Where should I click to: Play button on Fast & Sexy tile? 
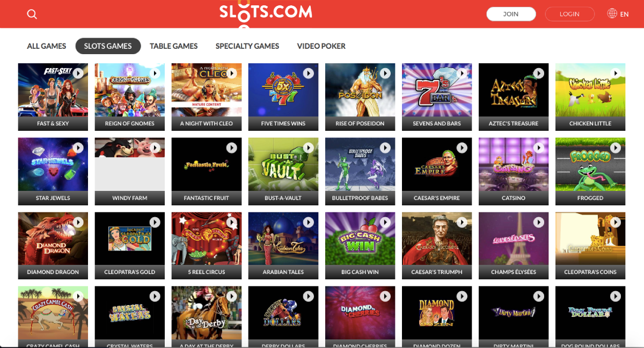pos(78,73)
